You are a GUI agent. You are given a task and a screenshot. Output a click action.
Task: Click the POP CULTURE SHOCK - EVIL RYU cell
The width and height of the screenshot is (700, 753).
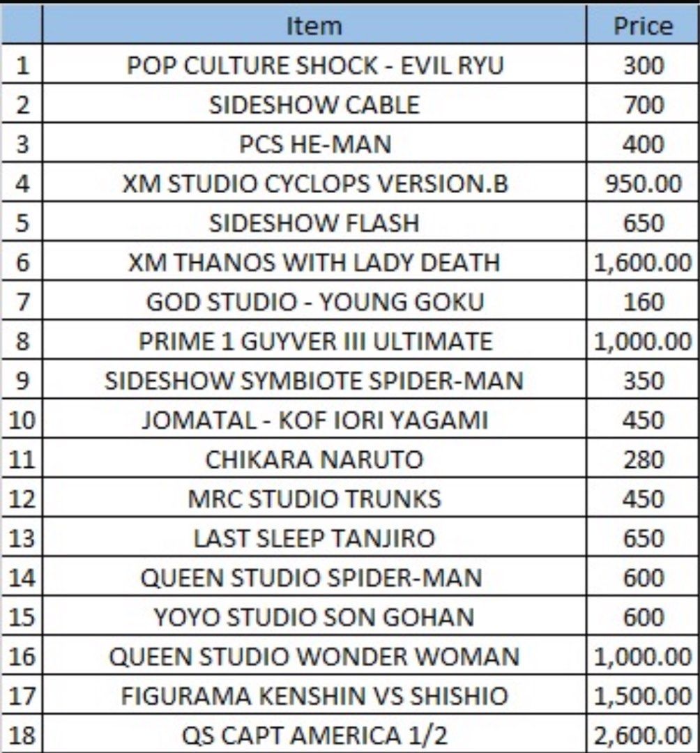pos(314,64)
